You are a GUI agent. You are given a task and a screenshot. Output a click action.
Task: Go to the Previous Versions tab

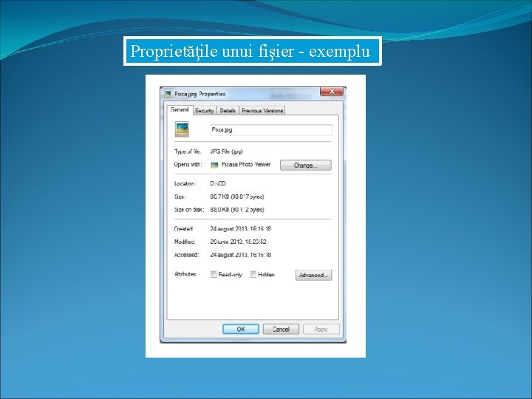(262, 111)
